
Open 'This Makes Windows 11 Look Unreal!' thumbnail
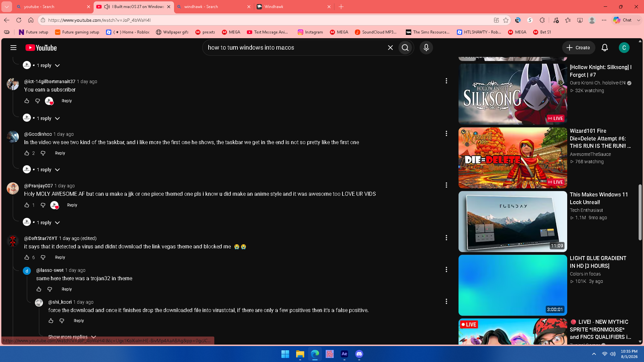point(513,221)
